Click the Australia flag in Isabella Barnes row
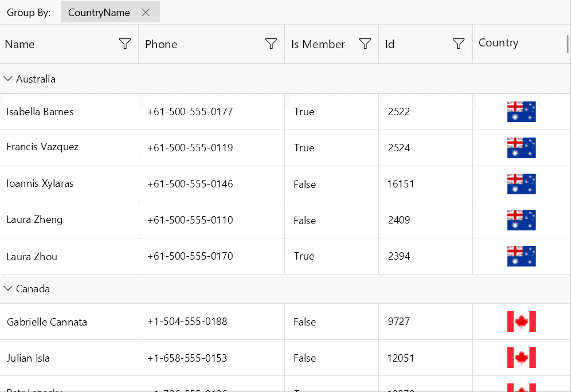This screenshot has width=572, height=392. click(x=521, y=112)
